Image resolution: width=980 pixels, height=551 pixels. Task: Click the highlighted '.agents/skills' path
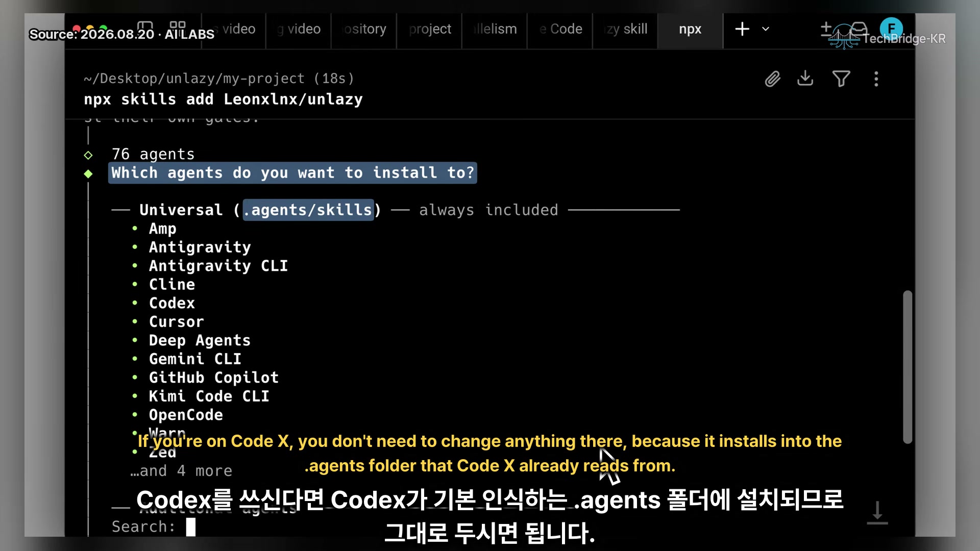point(308,210)
